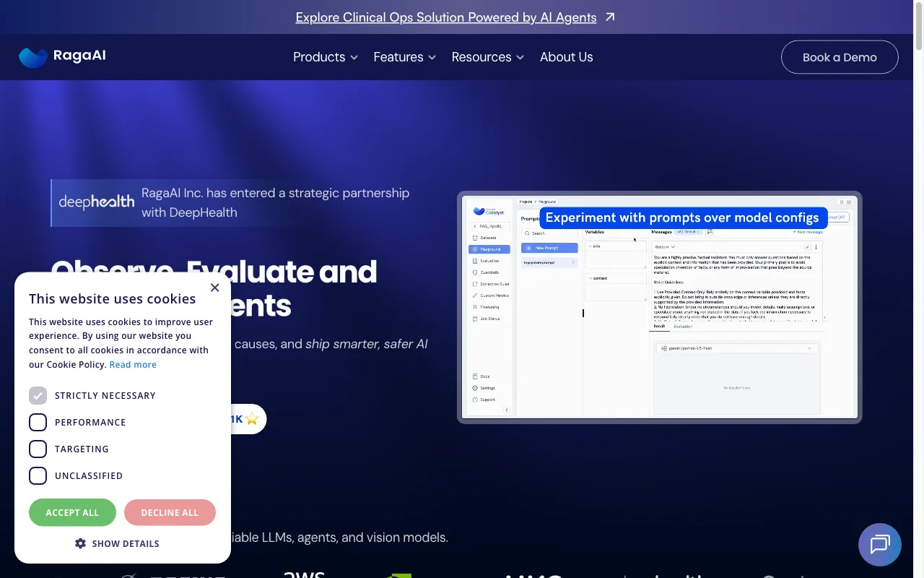The width and height of the screenshot is (924, 578).
Task: Collapse the demo sidebar with the chevron
Action: [507, 410]
